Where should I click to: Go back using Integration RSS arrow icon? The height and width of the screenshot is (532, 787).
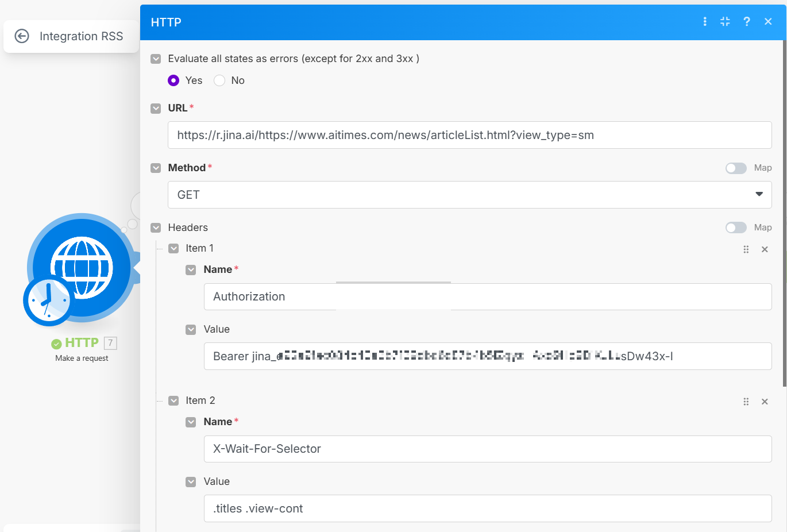point(22,36)
